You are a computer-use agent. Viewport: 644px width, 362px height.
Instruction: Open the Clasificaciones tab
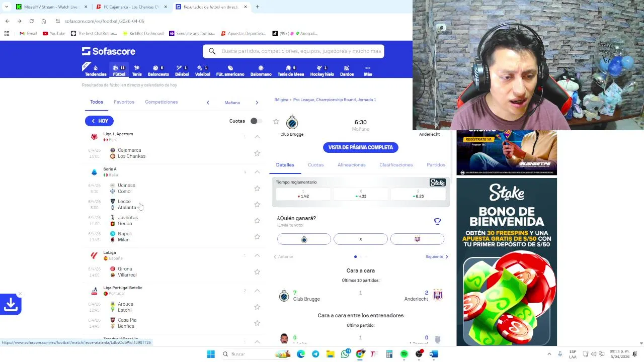point(396,165)
